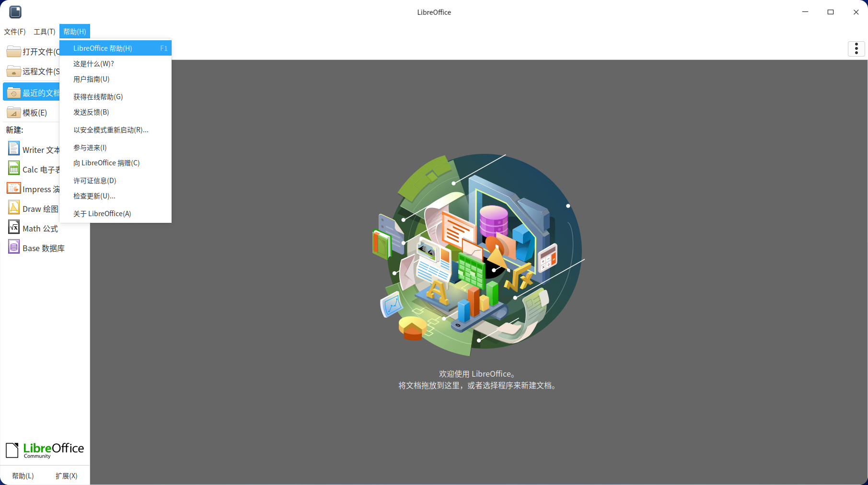This screenshot has height=485, width=868.
Task: Click the Draw 绘图 label
Action: click(41, 209)
